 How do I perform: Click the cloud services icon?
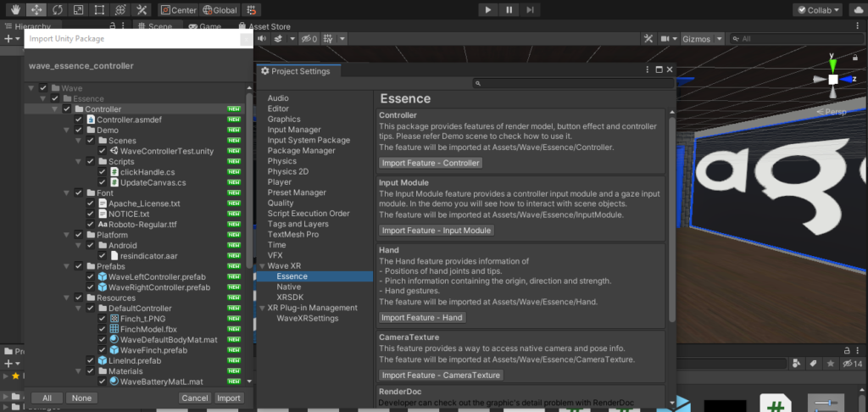pos(856,10)
